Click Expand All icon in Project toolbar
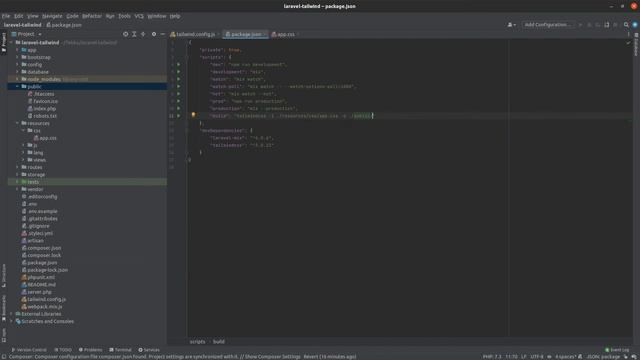 pos(134,34)
